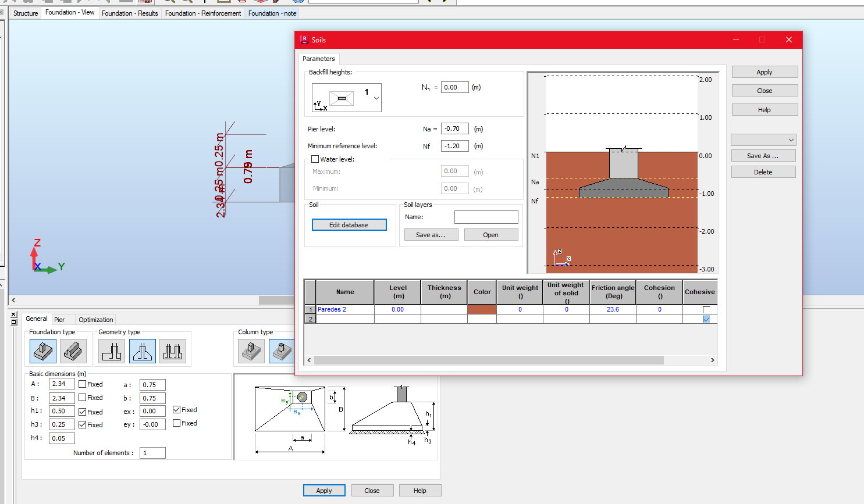Choose the multi-pier geometry type icon
The height and width of the screenshot is (504, 864).
(x=173, y=351)
